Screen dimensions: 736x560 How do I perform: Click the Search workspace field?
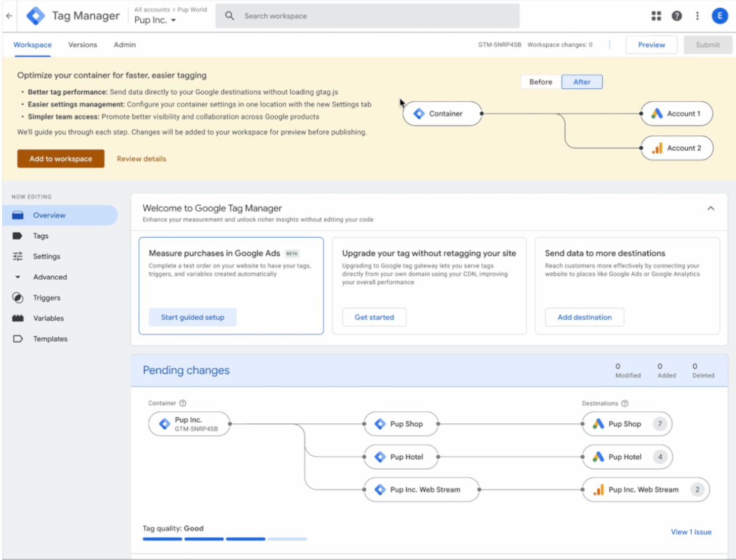click(367, 16)
